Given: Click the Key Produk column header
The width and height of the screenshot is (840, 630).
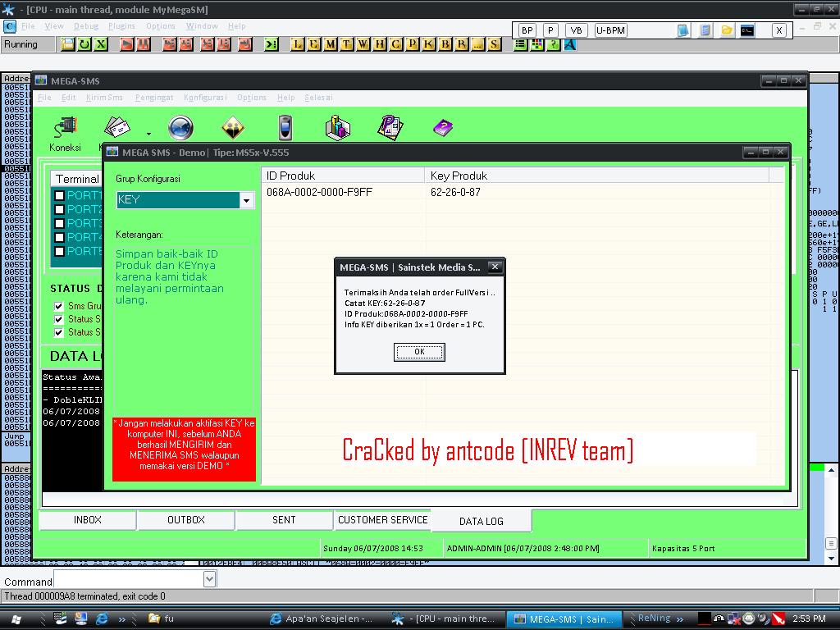Looking at the screenshot, I should 597,176.
